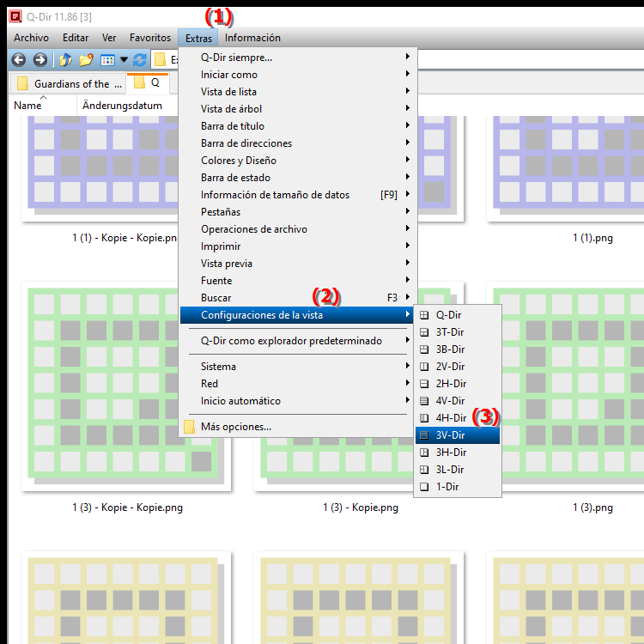This screenshot has width=644, height=644.
Task: Select thumbnail 1 (1) - Kopie - Kopie.png
Action: pos(100,168)
